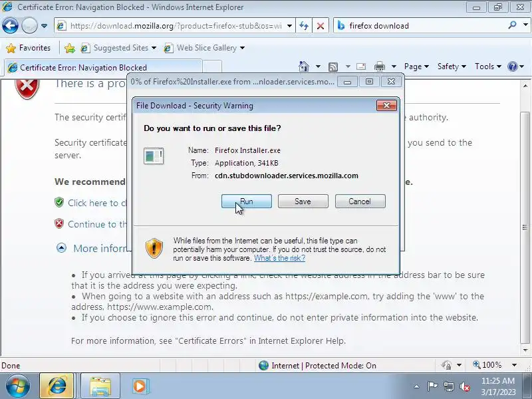Click the green shield 'Click here to close' icon
The height and width of the screenshot is (399, 532).
pos(59,202)
